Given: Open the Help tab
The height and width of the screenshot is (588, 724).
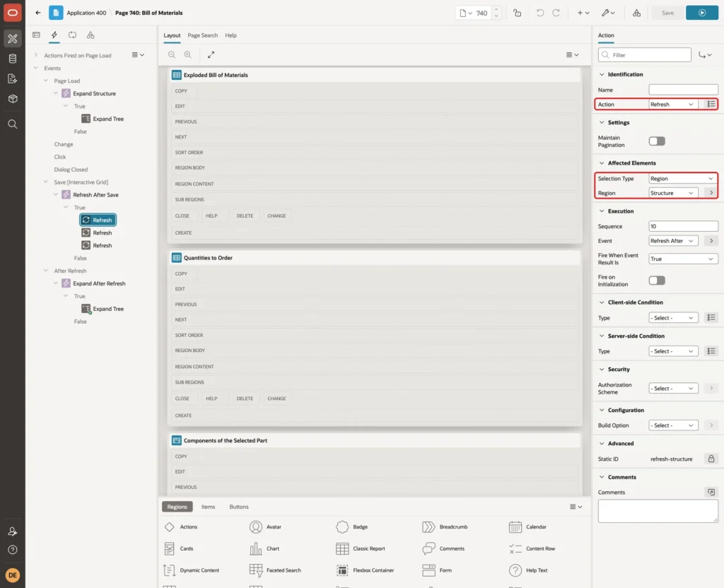Looking at the screenshot, I should (x=230, y=35).
